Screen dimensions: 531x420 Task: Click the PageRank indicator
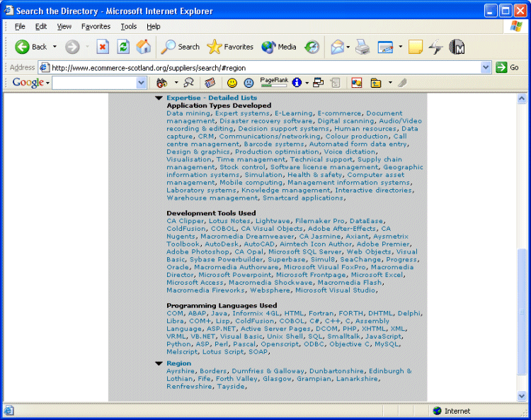click(x=274, y=82)
